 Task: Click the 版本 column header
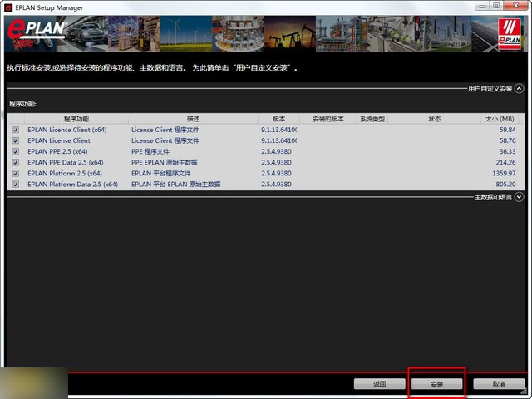tap(278, 119)
